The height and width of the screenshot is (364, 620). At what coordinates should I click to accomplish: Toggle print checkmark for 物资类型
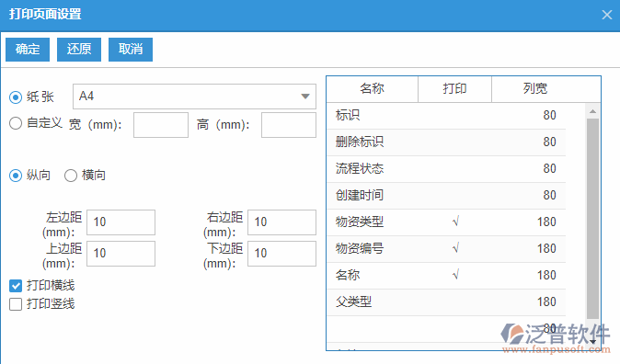(x=455, y=222)
